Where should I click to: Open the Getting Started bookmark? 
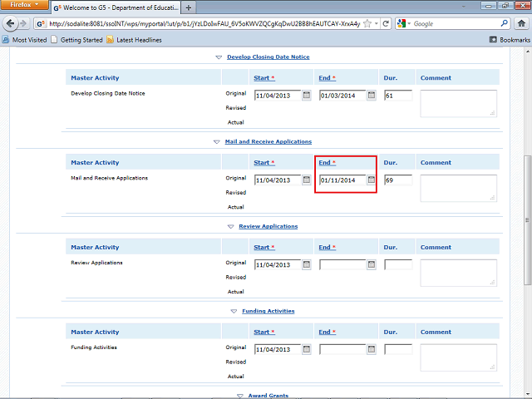click(x=77, y=40)
